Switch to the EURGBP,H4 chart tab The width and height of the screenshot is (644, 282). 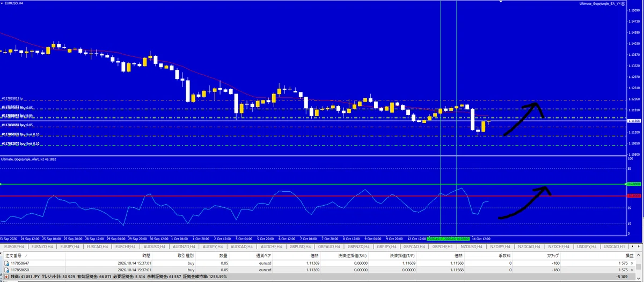click(x=15, y=246)
